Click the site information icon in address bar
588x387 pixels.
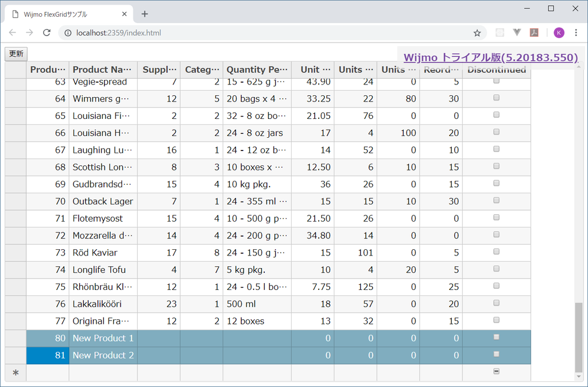[68, 33]
